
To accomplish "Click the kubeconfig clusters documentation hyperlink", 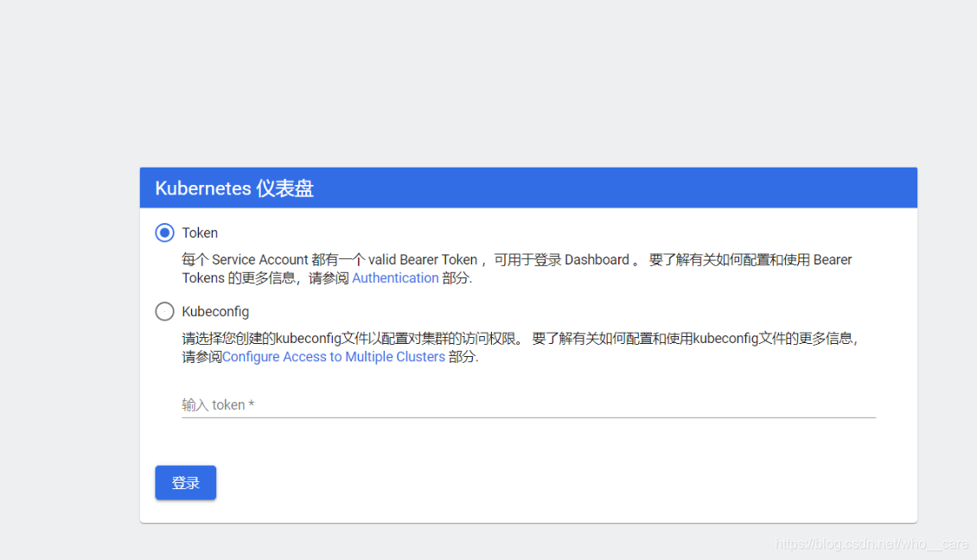I will point(333,356).
